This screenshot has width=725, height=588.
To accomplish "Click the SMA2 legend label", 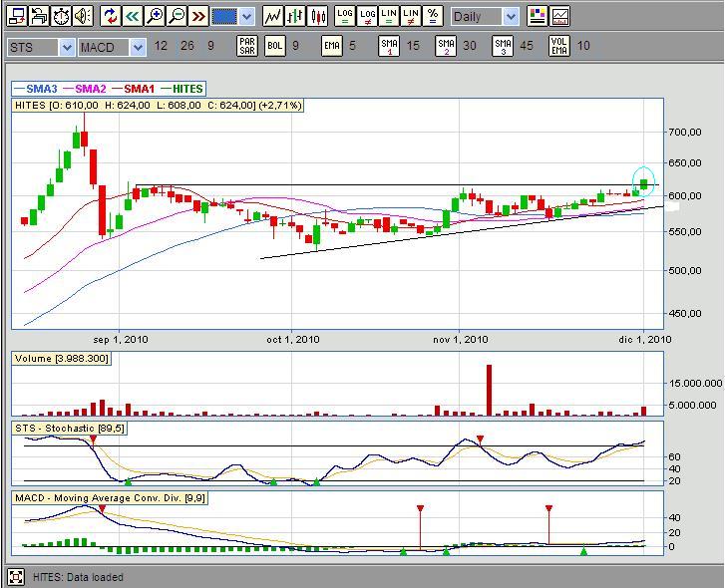I will click(90, 89).
